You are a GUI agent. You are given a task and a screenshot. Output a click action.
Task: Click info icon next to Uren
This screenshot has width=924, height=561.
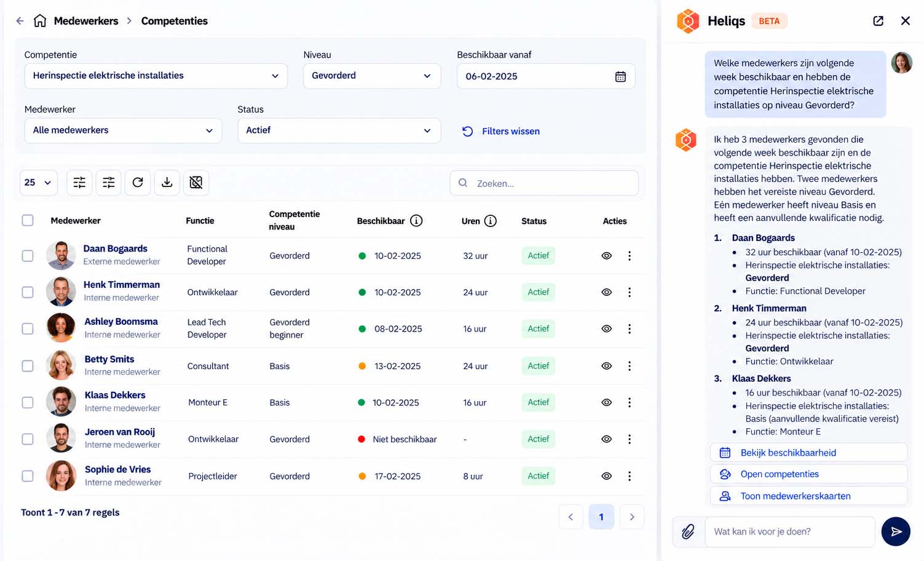pos(490,221)
